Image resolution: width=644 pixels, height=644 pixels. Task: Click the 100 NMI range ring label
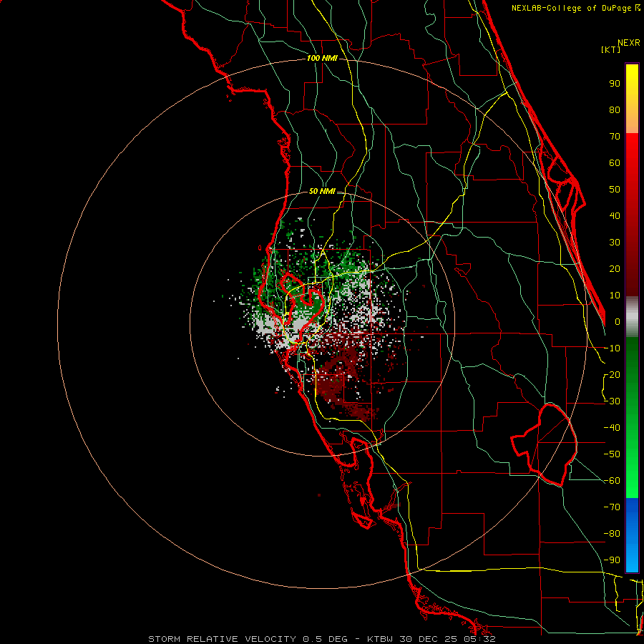[x=322, y=58]
